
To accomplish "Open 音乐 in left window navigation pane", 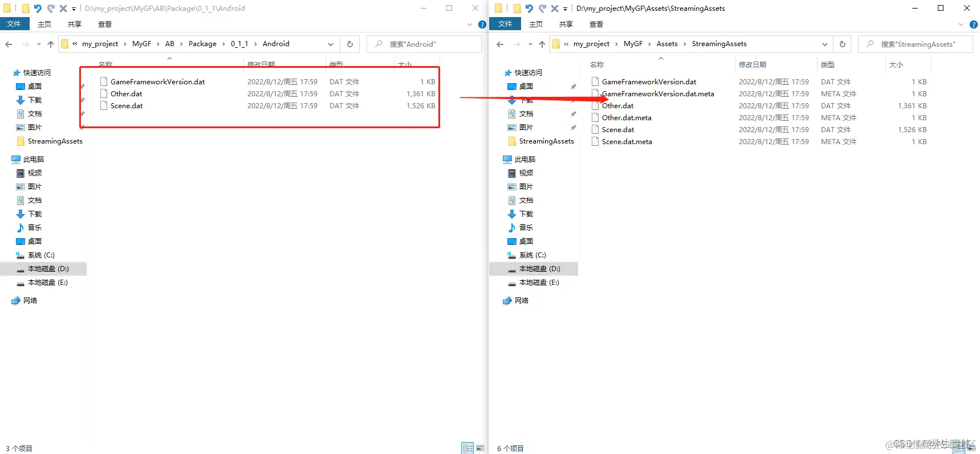I will tap(35, 227).
